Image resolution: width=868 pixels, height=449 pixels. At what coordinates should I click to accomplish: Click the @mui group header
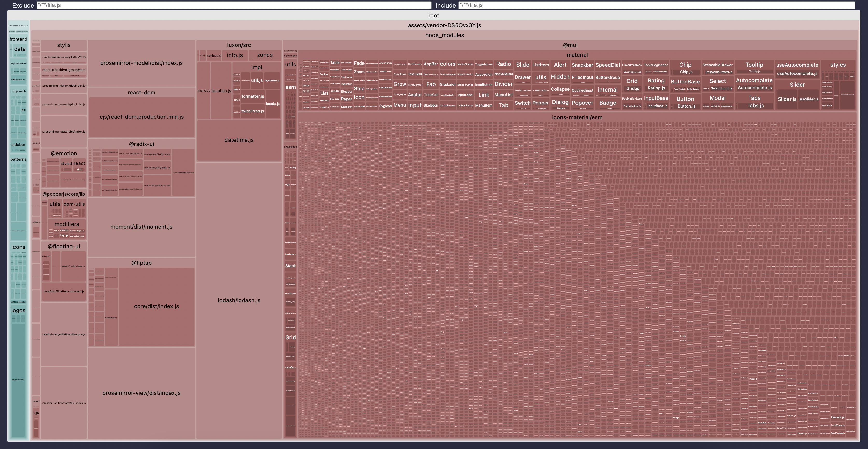click(570, 45)
